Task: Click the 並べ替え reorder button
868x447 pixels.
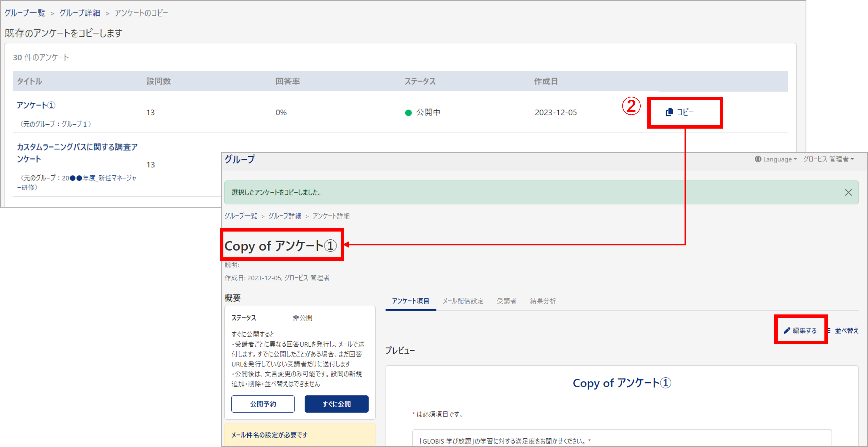Action: click(x=843, y=331)
